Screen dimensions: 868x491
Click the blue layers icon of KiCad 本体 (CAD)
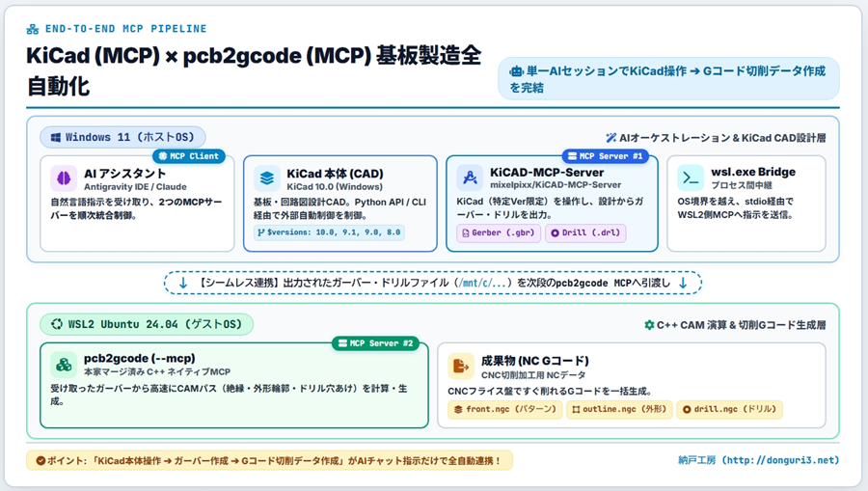[267, 178]
